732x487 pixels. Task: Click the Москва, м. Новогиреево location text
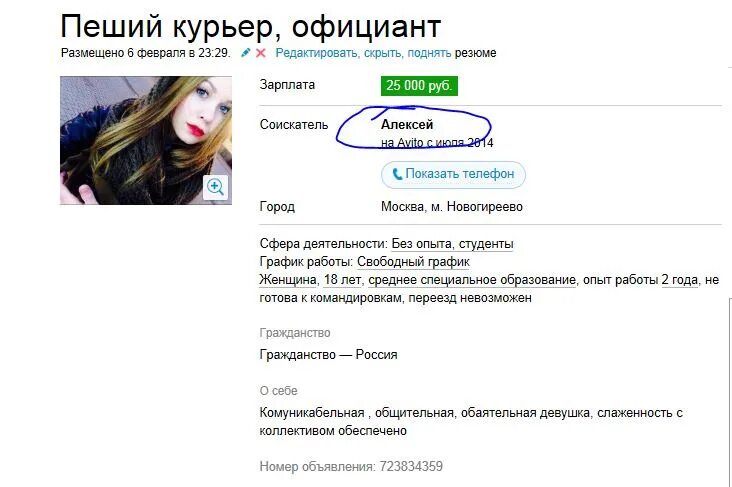pyautogui.click(x=452, y=206)
